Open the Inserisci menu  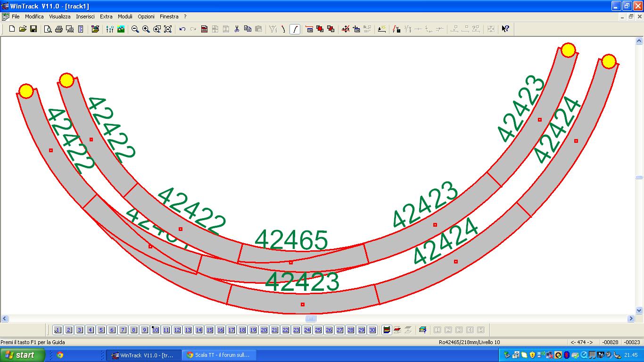coord(85,16)
